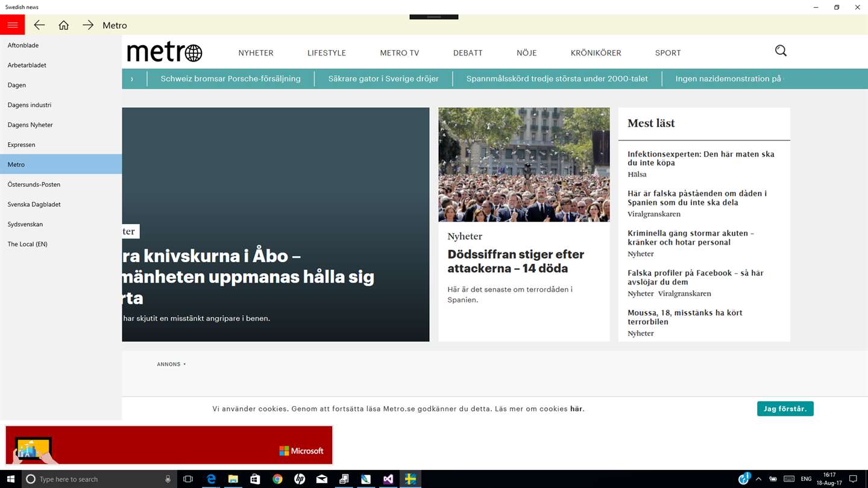Open Svenska Dagbladet source
868x488 pixels.
pos(61,204)
